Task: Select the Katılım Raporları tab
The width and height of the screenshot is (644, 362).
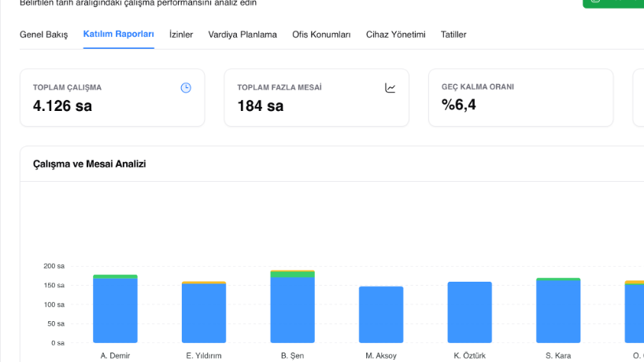Action: tap(118, 34)
